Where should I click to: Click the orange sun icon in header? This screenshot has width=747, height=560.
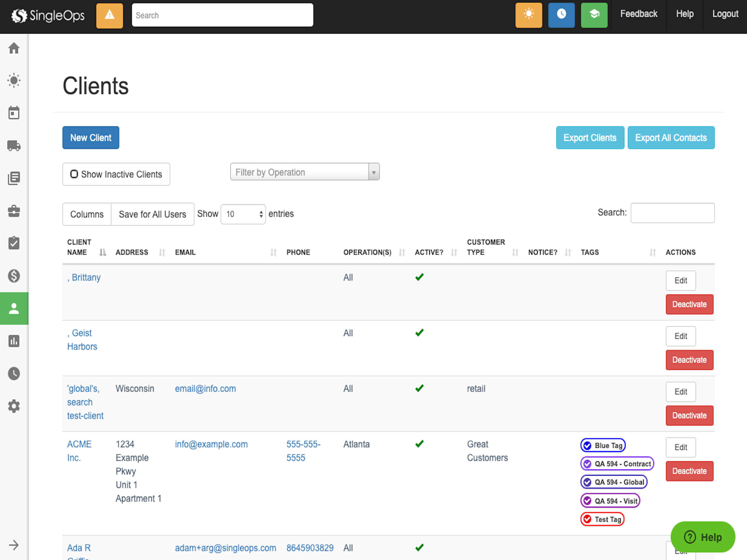coord(529,15)
